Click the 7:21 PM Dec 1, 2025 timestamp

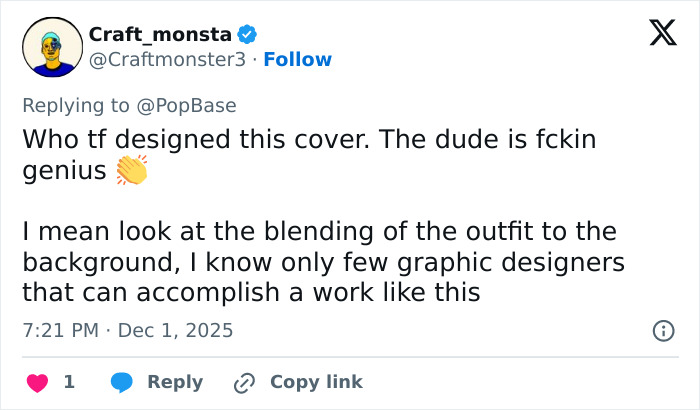127,330
